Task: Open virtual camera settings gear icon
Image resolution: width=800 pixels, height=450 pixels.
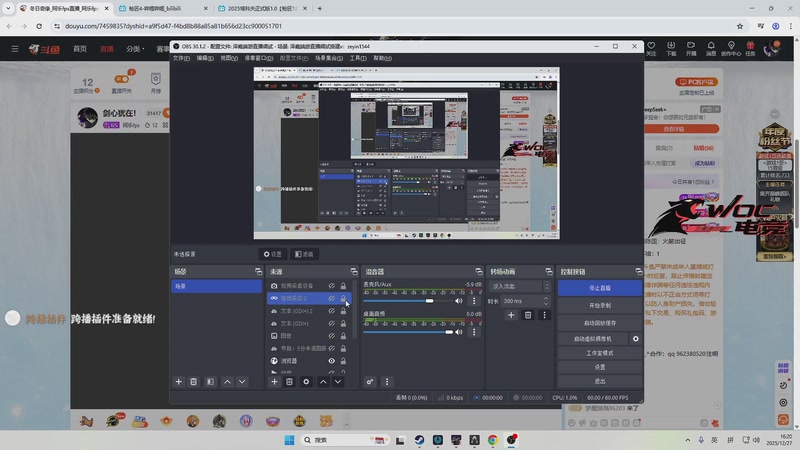Action: tap(636, 338)
